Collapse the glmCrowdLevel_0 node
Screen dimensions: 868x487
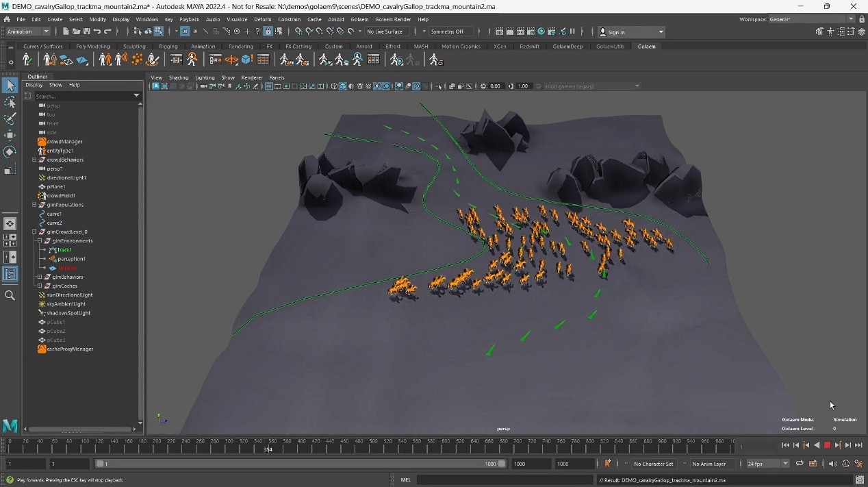pos(34,232)
